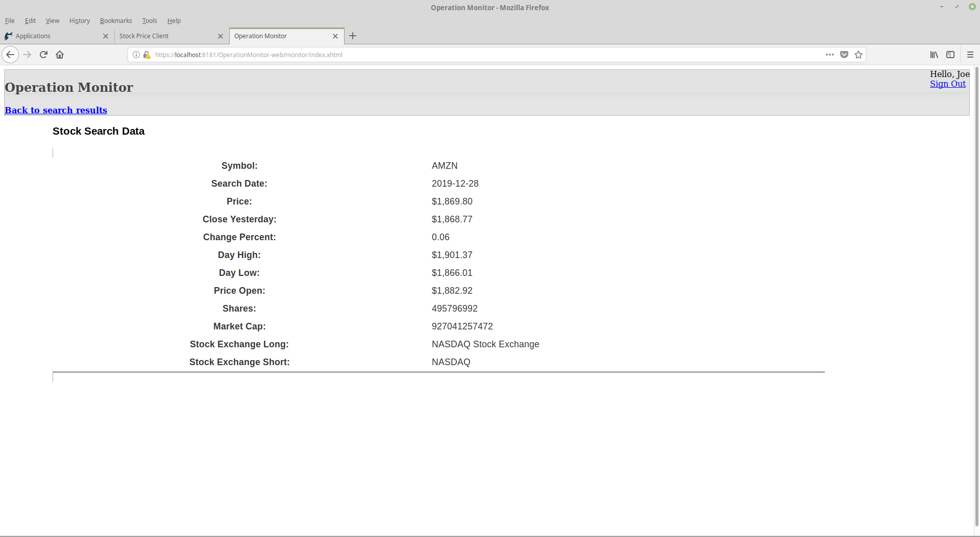This screenshot has width=980, height=537.
Task: Switch to the Stock Price Client tab
Action: coord(172,36)
